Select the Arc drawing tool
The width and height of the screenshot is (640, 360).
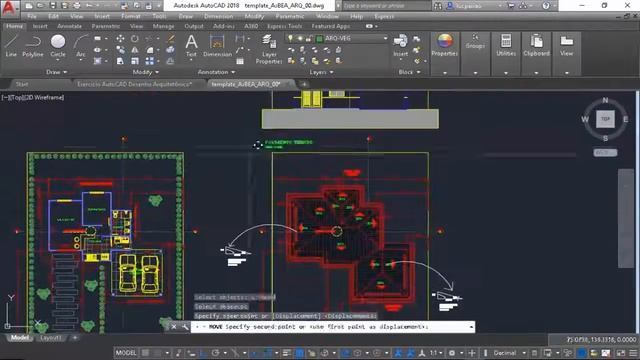(81, 45)
